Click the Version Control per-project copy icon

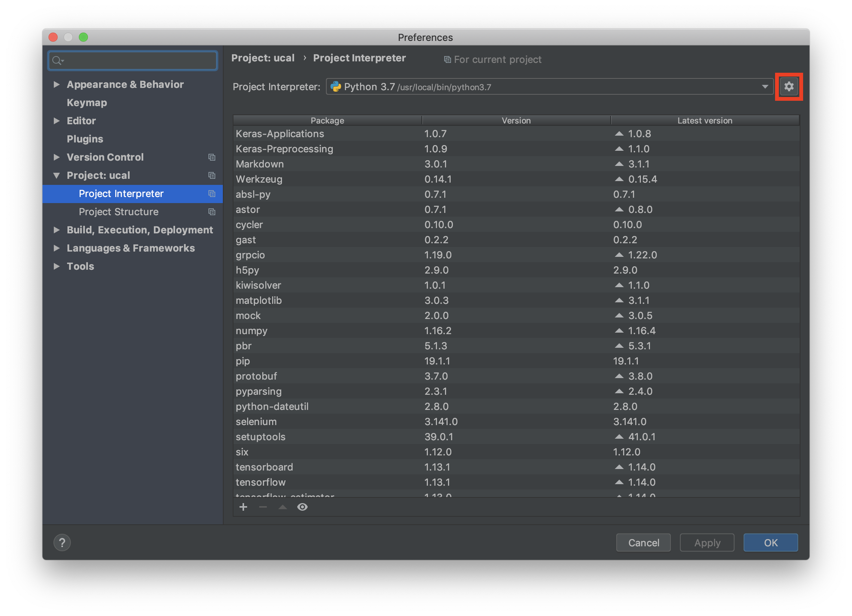[x=212, y=157]
